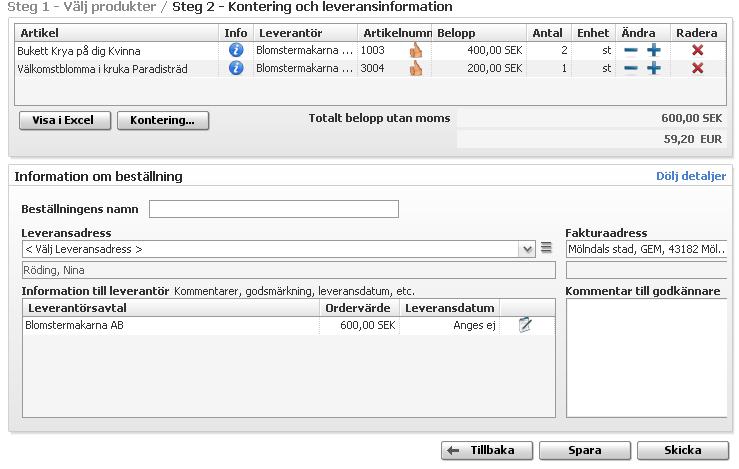
Task: Click the Visa i Excel button
Action: pyautogui.click(x=65, y=120)
